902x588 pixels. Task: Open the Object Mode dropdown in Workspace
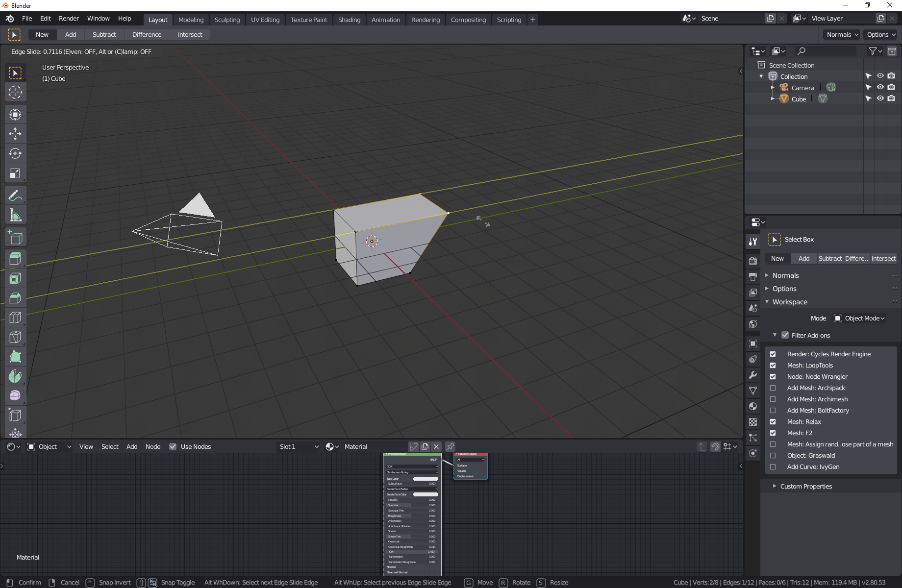[x=859, y=318]
